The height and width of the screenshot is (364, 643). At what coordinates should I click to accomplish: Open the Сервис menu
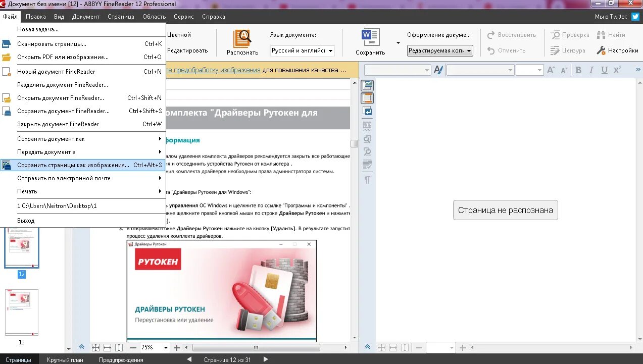(184, 17)
